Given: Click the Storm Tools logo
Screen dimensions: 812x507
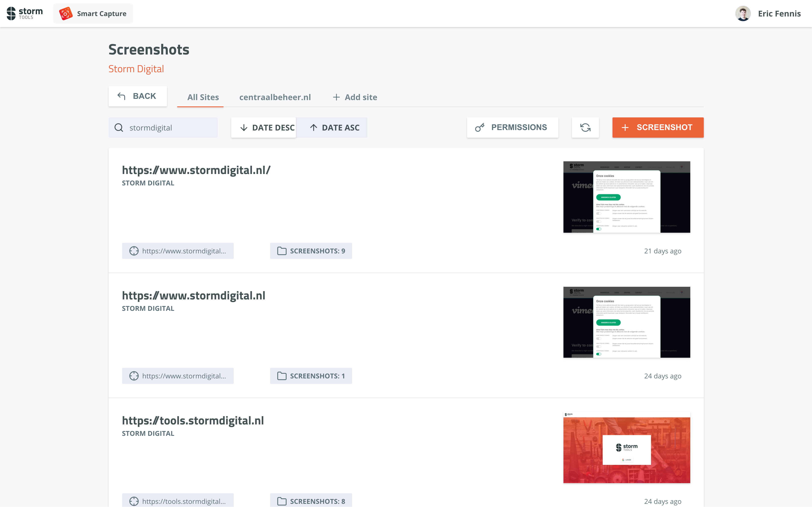Looking at the screenshot, I should coord(25,14).
